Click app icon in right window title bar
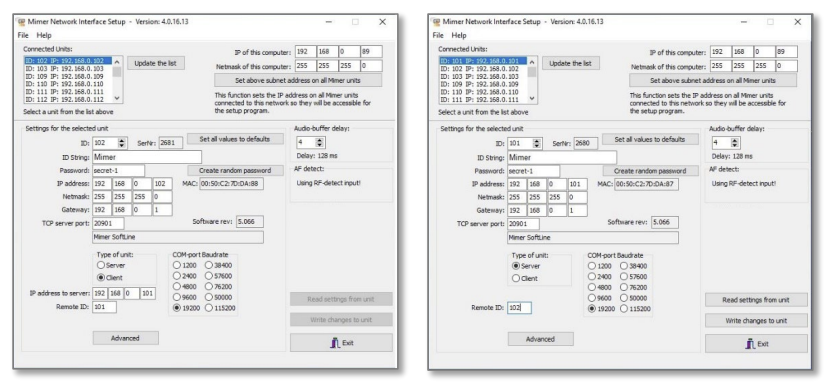 [436, 22]
